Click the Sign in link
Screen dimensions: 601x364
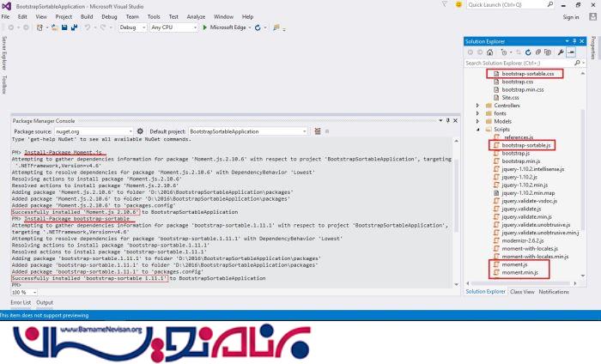click(x=570, y=16)
